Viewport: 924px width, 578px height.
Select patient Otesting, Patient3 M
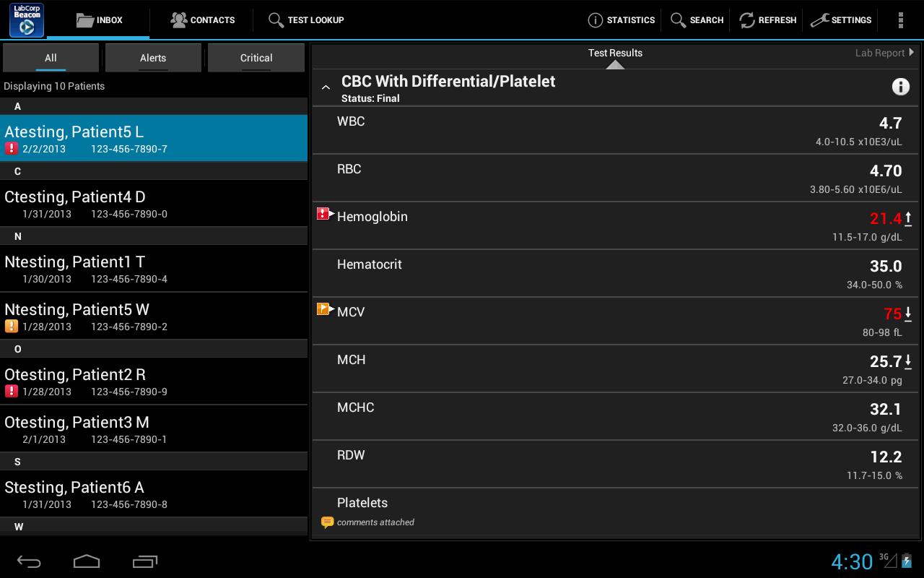(154, 428)
